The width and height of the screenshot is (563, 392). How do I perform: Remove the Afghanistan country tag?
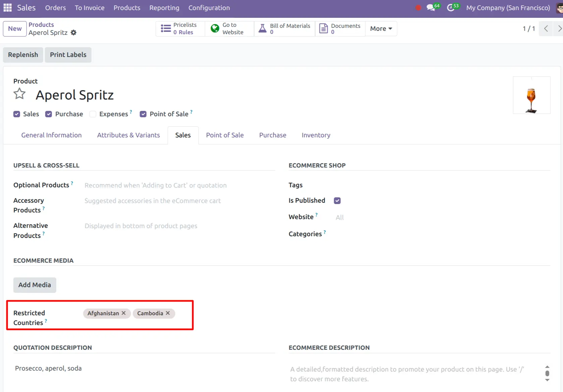[124, 313]
